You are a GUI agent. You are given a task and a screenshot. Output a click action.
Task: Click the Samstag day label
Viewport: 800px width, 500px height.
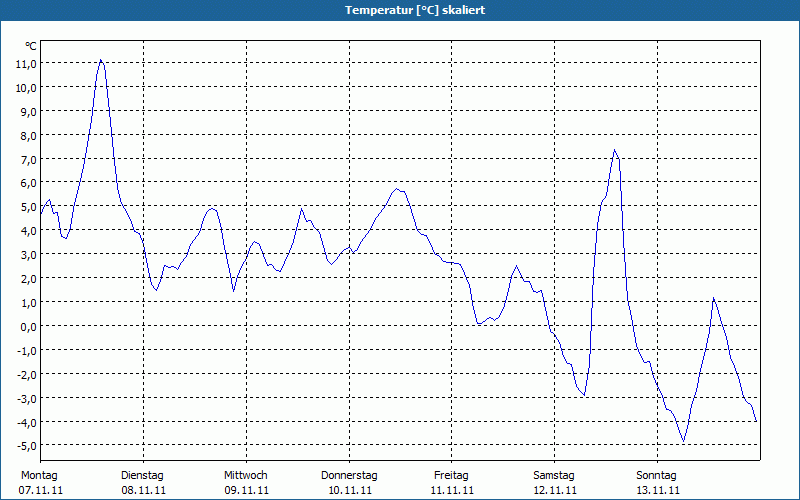[554, 476]
